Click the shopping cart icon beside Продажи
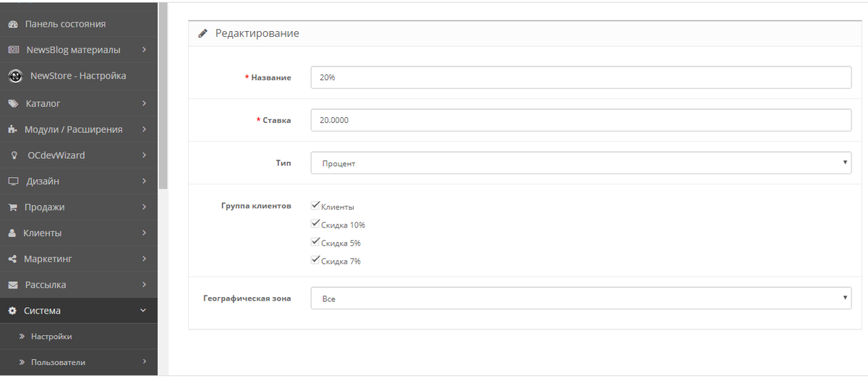Viewport: 868px width, 378px height. [x=12, y=207]
